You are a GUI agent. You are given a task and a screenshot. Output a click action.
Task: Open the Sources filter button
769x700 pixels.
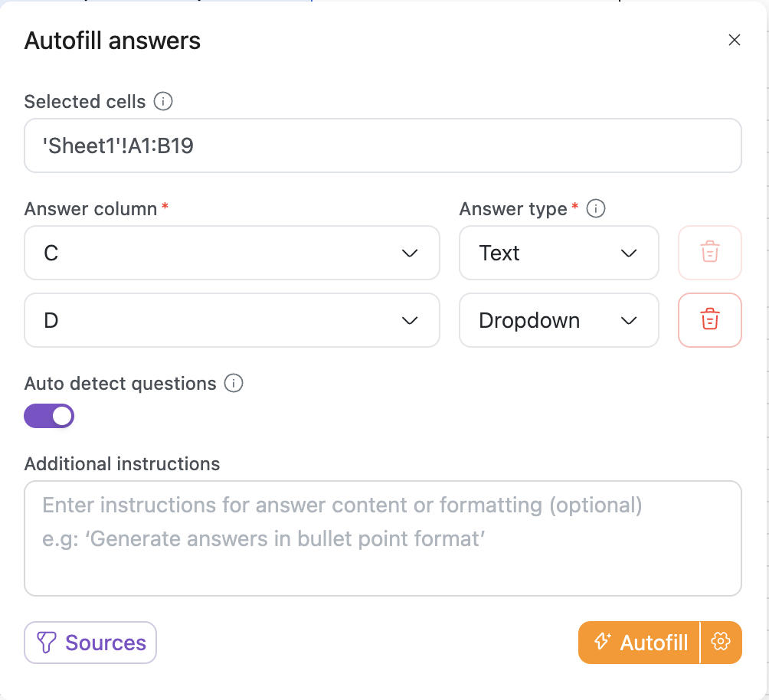point(90,643)
